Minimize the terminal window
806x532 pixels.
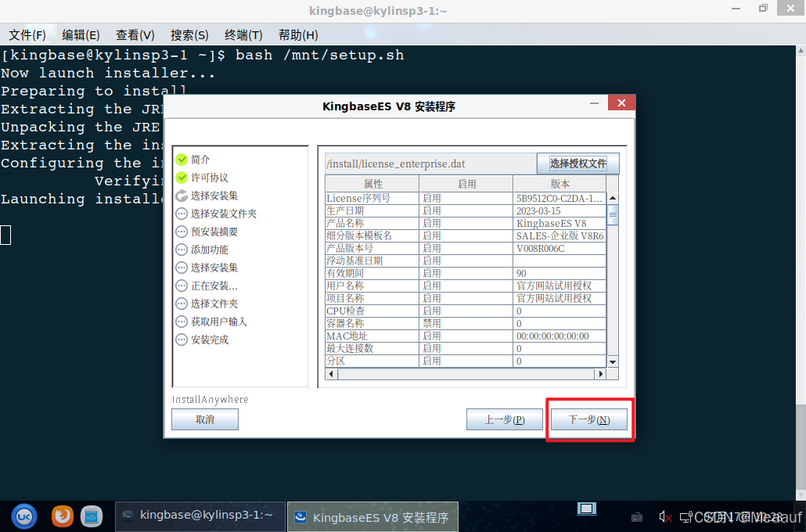coord(736,9)
